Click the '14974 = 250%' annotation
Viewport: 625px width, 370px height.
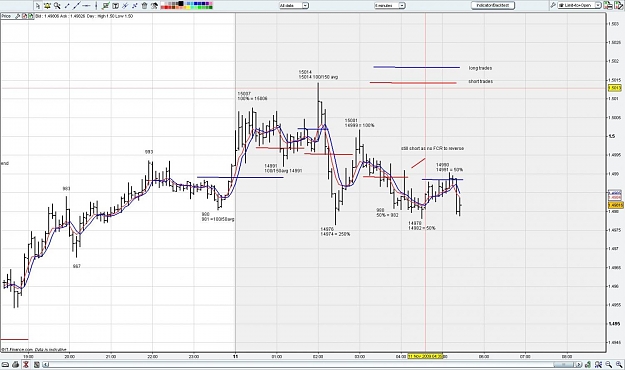335,234
